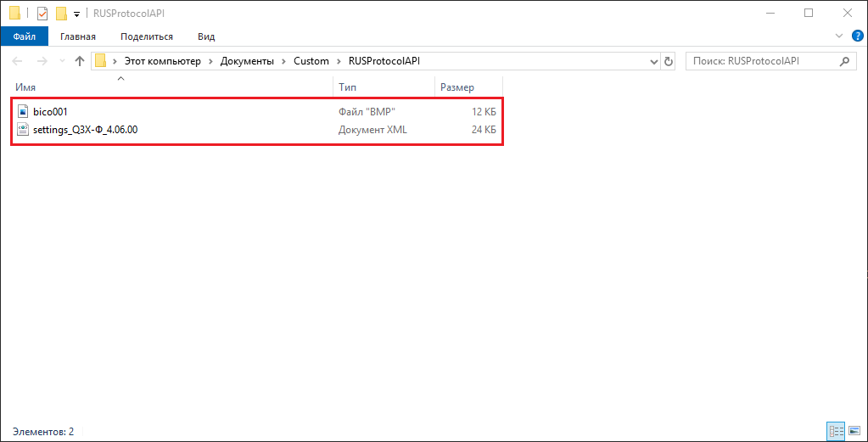Click the Forward navigation arrow
The image size is (868, 442).
(42, 61)
